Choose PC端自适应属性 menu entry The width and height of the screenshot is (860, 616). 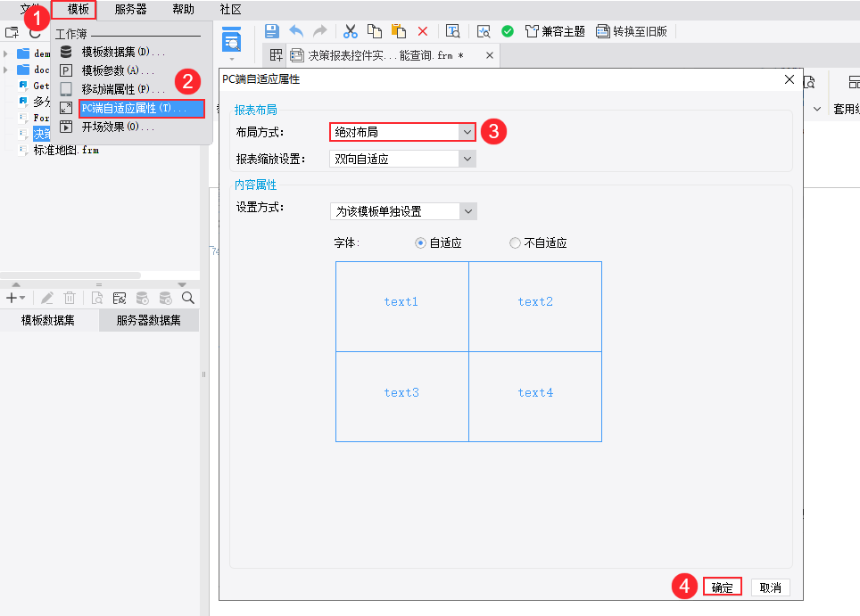pyautogui.click(x=142, y=109)
